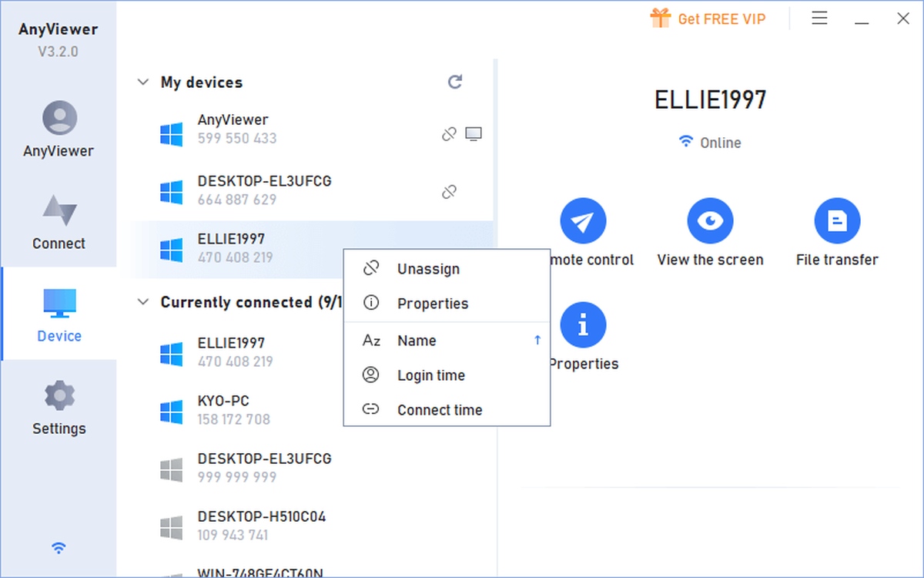This screenshot has height=578, width=924.
Task: Refresh the My devices list
Action: [x=455, y=82]
